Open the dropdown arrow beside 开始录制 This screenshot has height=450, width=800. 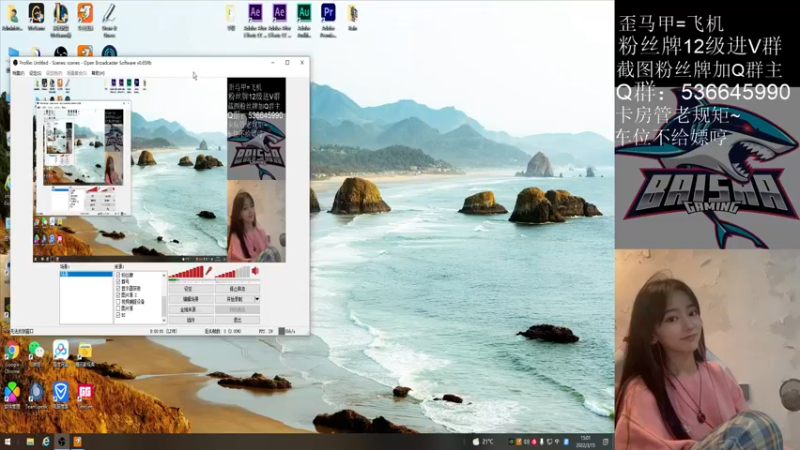257,299
